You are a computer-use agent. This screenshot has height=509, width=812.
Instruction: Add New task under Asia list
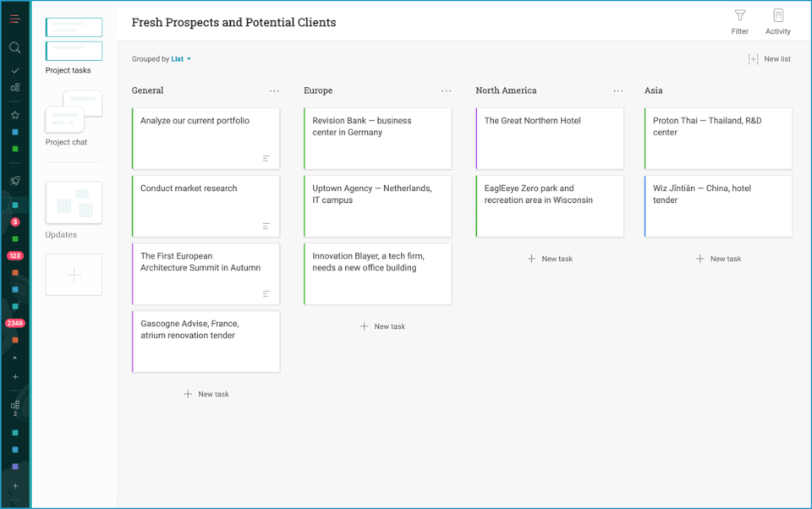[717, 259]
